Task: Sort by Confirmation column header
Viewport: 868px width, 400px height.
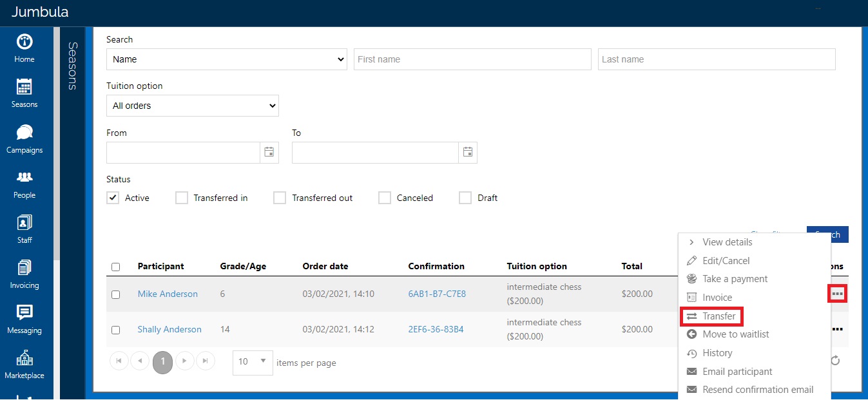Action: pos(436,266)
